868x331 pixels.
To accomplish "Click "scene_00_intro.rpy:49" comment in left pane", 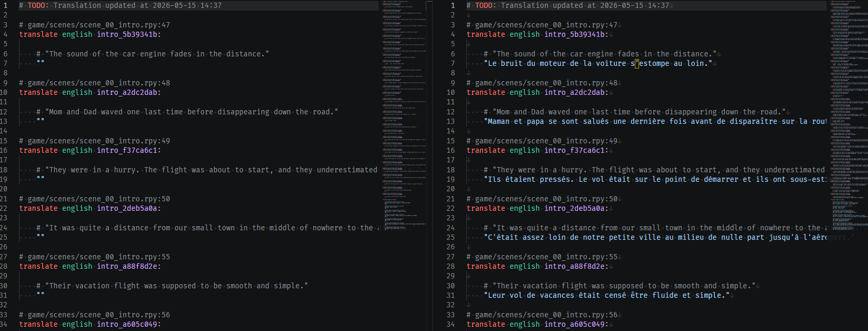I will coord(94,141).
